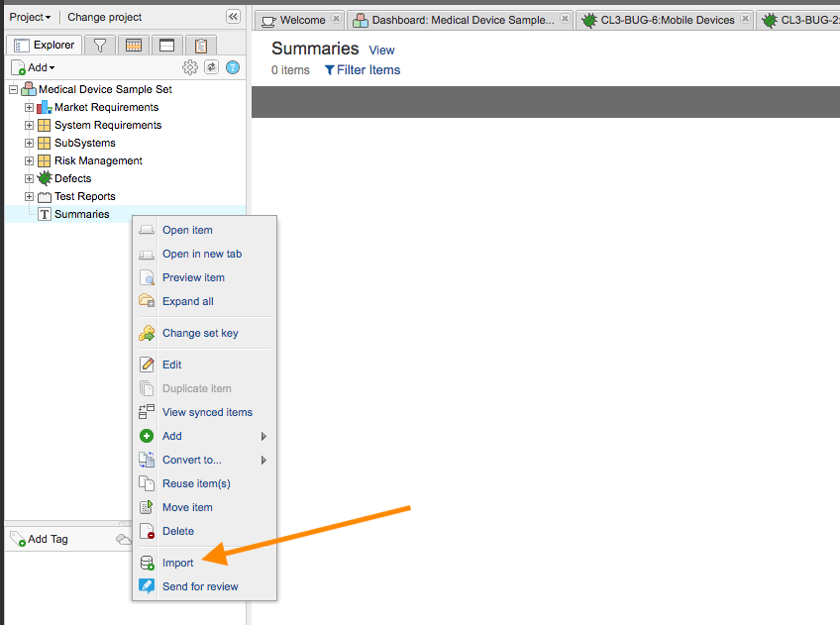
Task: Click the Send for review label
Action: point(200,586)
